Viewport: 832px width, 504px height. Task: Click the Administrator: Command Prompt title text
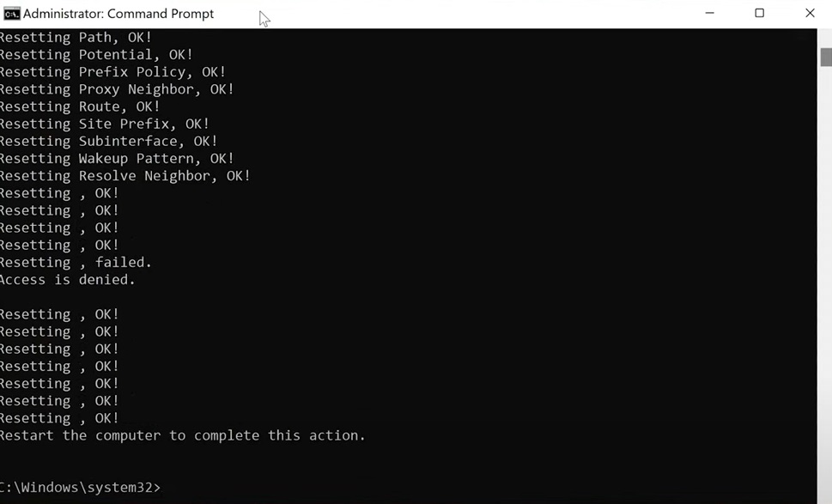(118, 14)
